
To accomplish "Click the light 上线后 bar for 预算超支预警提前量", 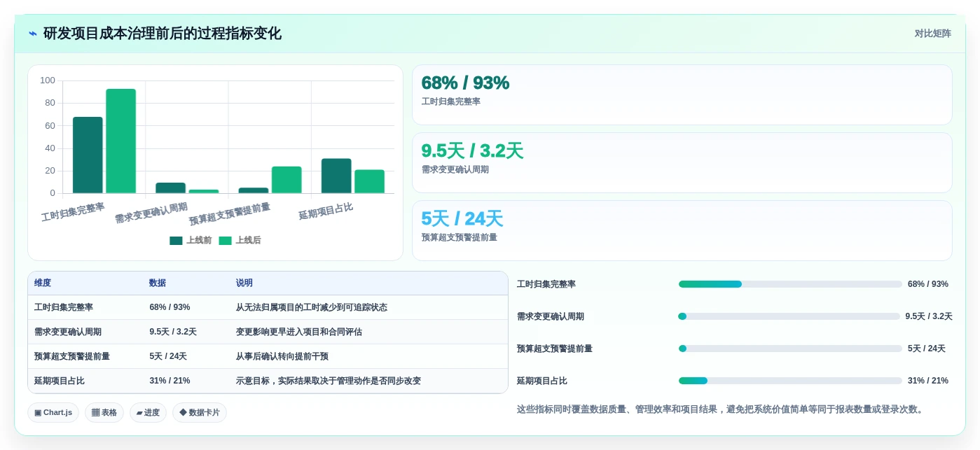I will point(287,180).
